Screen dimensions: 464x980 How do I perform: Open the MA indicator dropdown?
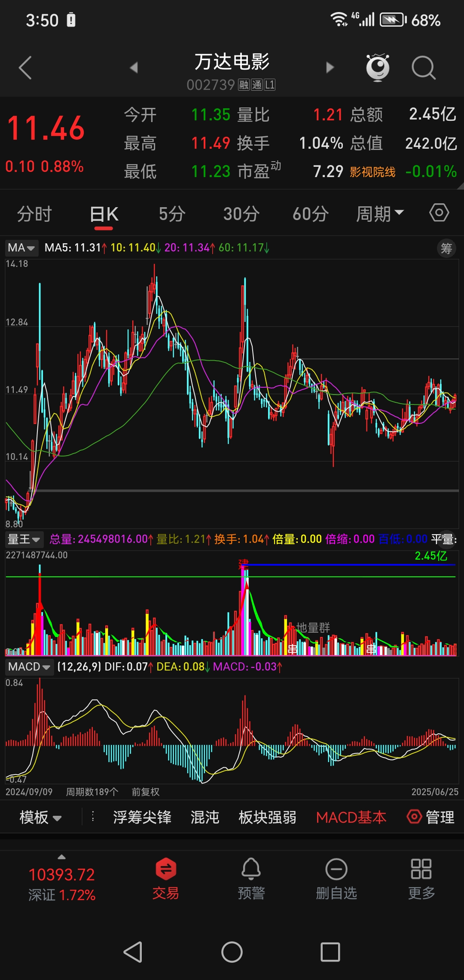click(x=21, y=248)
